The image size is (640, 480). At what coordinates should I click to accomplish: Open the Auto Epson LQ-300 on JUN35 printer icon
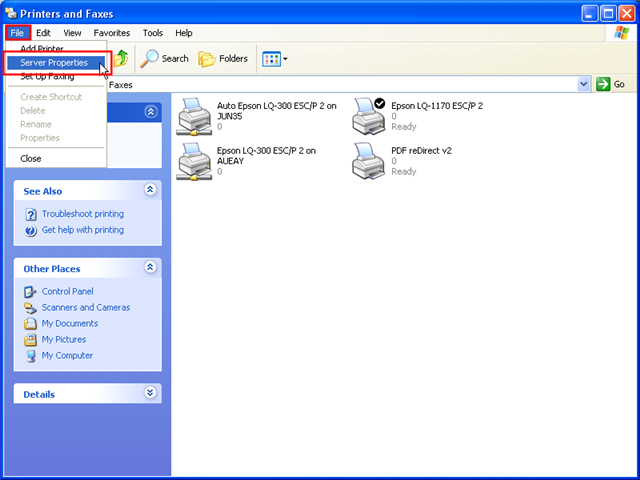pos(195,115)
